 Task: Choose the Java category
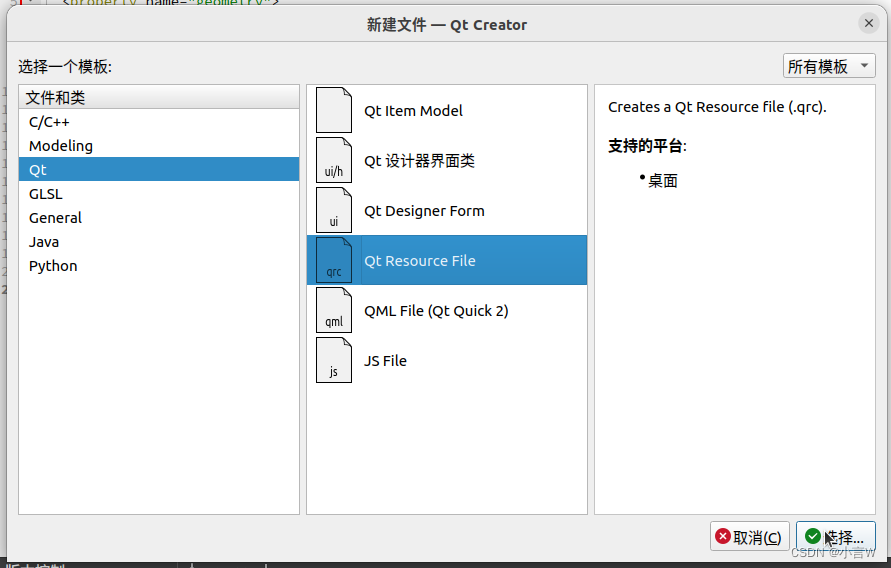tap(159, 241)
